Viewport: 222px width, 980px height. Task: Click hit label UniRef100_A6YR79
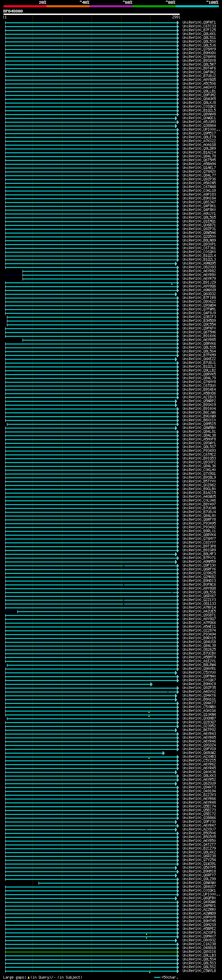199,279
